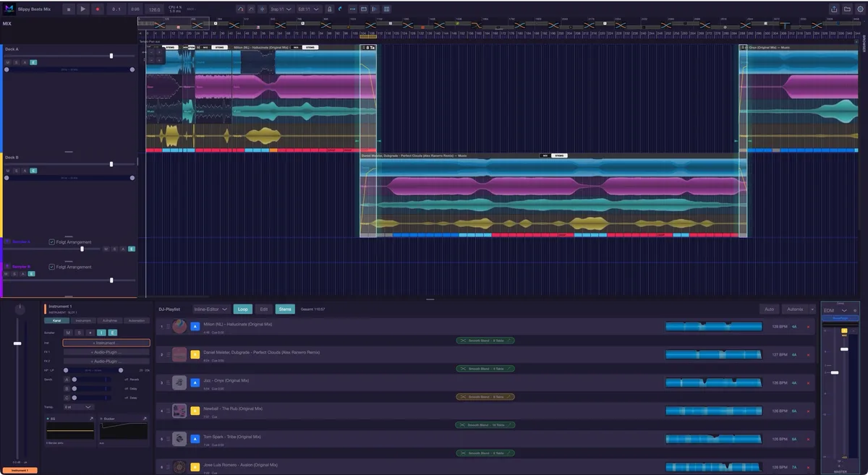Open the Edit 1/1 dropdown

[x=309, y=9]
